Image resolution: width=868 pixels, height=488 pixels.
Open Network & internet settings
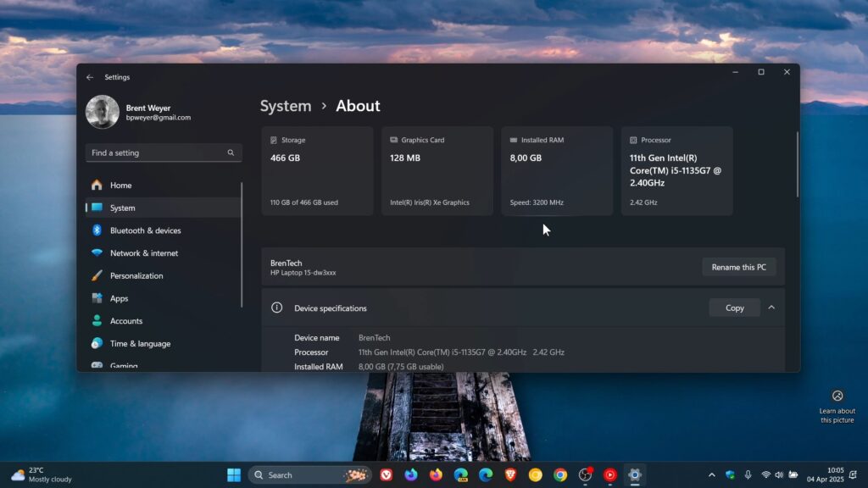[x=164, y=253]
